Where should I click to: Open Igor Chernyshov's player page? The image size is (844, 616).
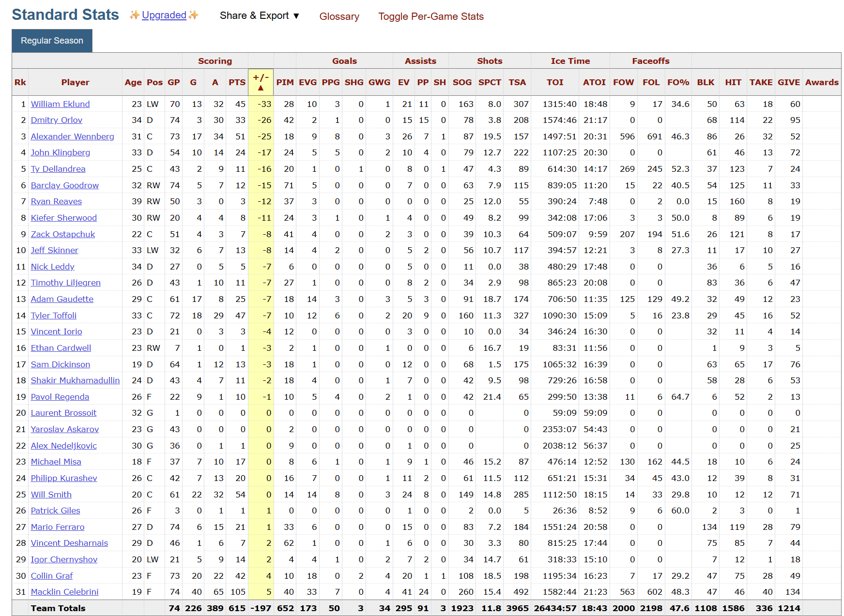(64, 559)
